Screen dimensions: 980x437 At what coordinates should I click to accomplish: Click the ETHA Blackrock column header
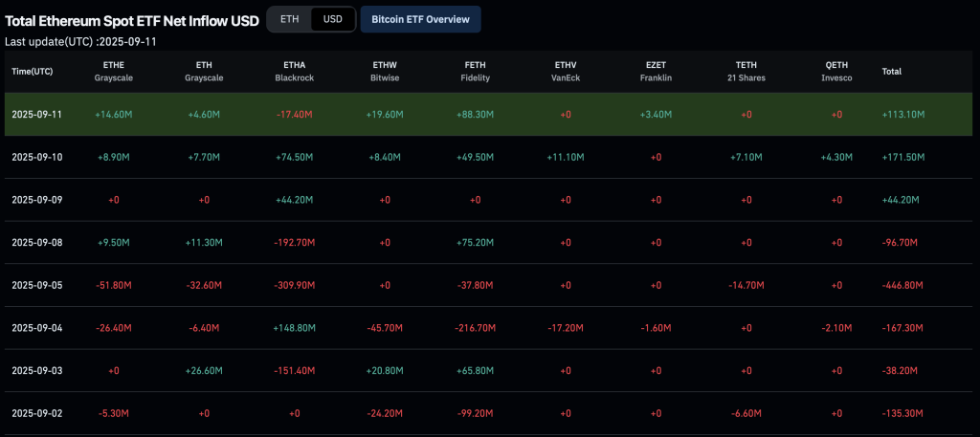pos(295,71)
